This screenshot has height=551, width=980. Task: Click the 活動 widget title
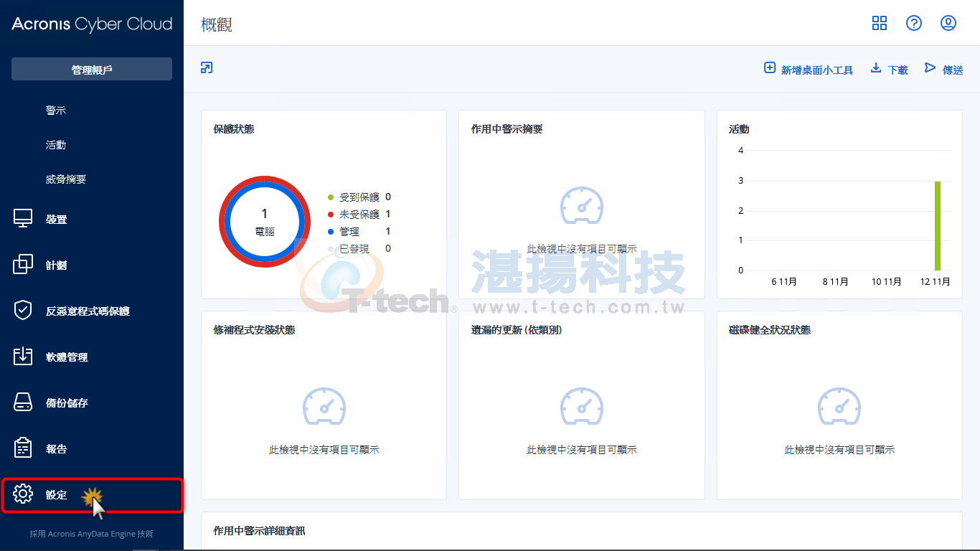[x=739, y=129]
